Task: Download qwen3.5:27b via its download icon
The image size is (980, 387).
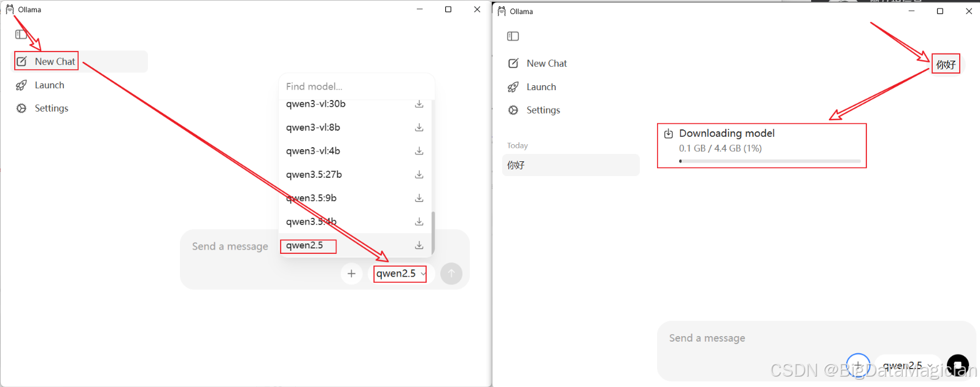Action: coord(419,175)
